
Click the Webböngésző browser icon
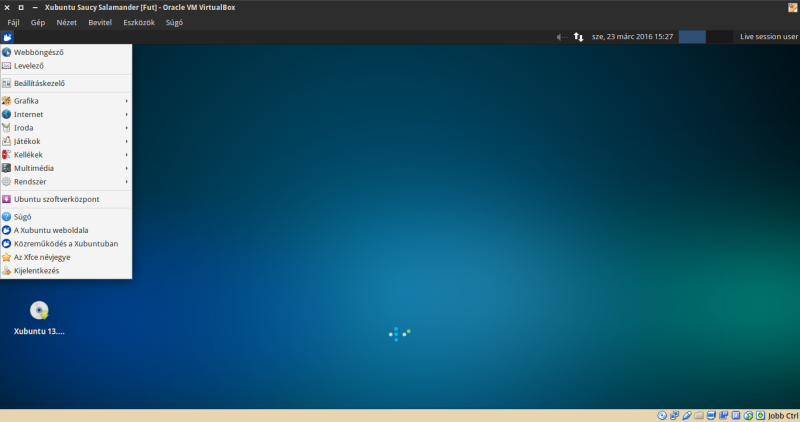point(6,52)
